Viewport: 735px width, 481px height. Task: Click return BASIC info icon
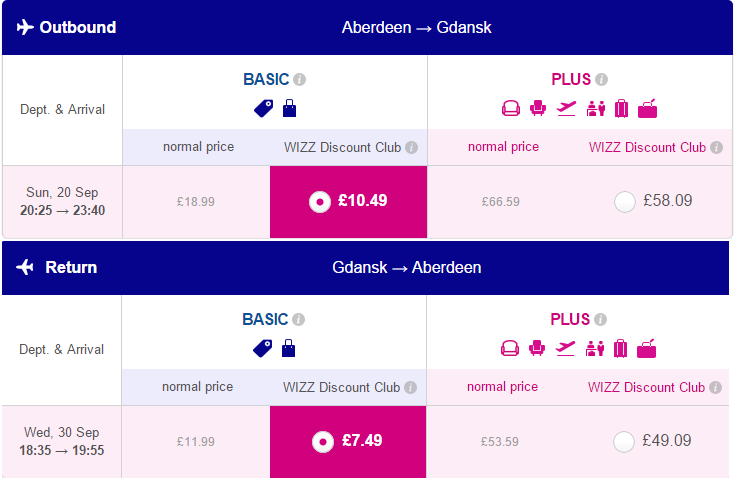[299, 320]
